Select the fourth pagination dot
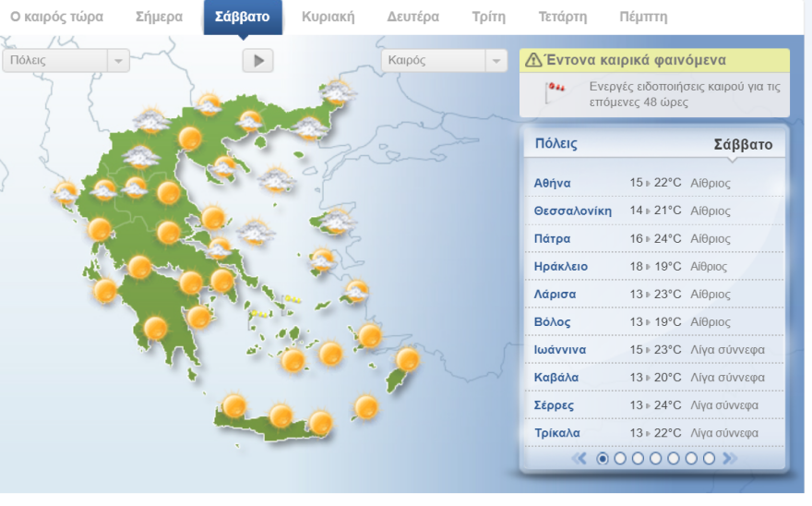812x506 pixels. coord(655,458)
